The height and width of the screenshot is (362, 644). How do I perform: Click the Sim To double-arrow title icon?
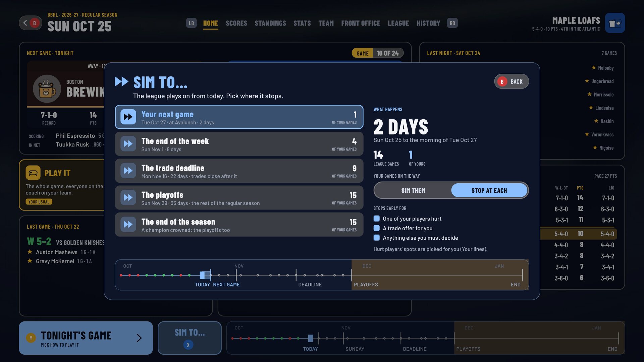click(121, 81)
